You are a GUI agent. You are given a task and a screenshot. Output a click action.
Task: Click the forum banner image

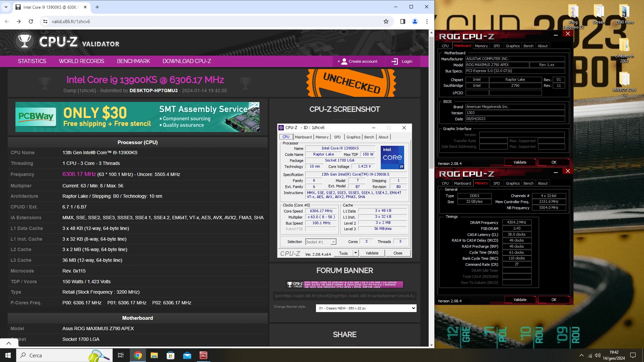(x=344, y=285)
